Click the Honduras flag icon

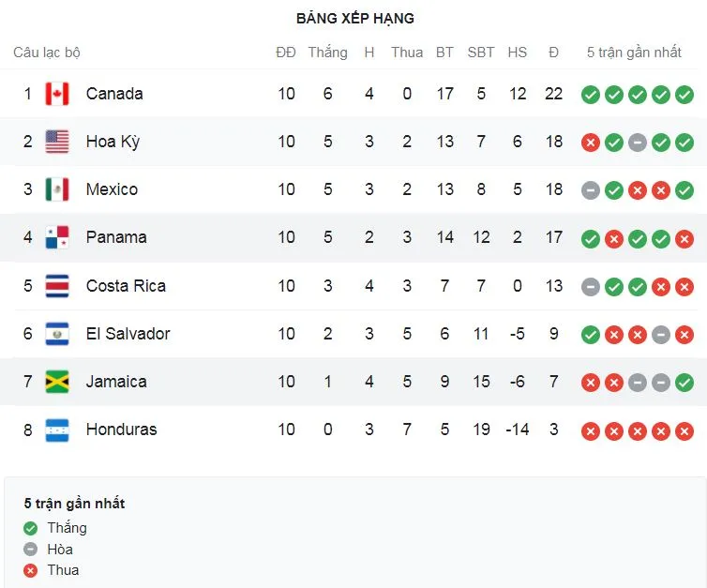pyautogui.click(x=57, y=430)
